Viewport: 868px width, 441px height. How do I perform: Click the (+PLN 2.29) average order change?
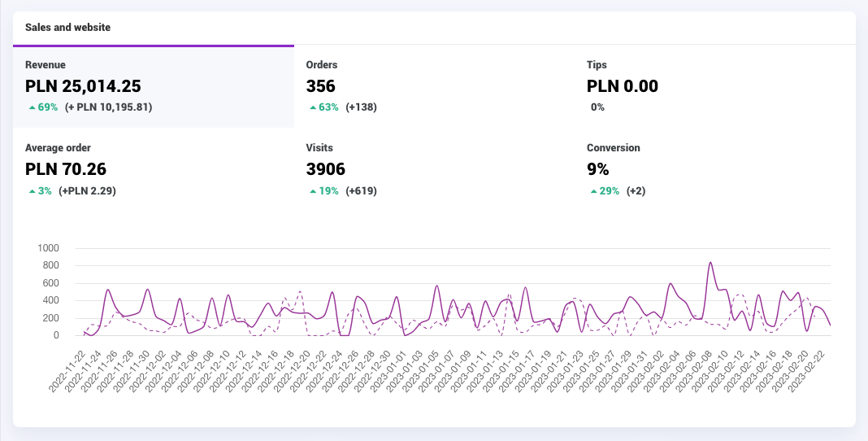click(x=88, y=190)
